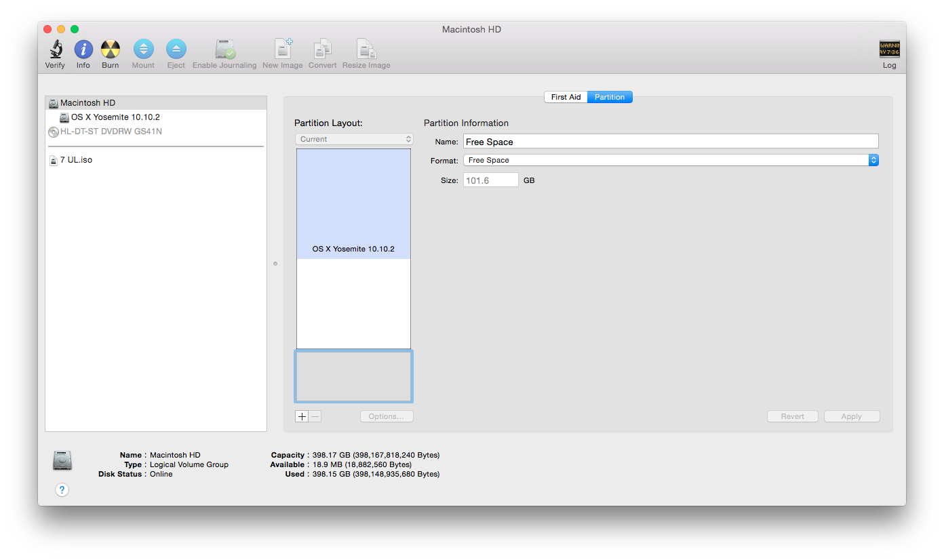
Task: Click the drive icon beside disk details
Action: click(x=62, y=461)
